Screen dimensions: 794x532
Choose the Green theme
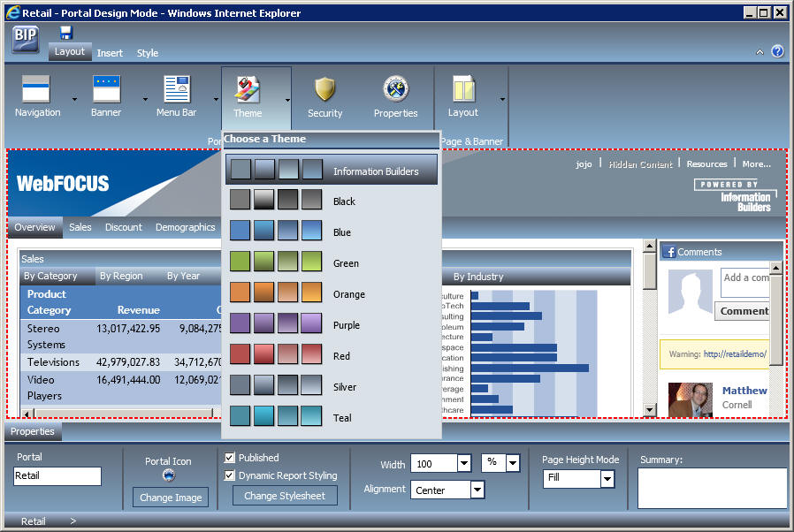pyautogui.click(x=332, y=262)
